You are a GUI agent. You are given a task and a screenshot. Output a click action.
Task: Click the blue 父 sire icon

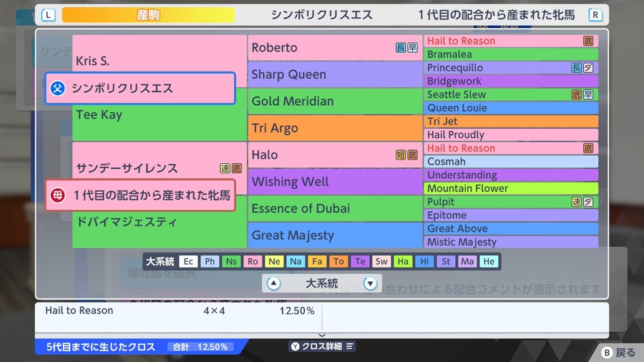point(57,88)
